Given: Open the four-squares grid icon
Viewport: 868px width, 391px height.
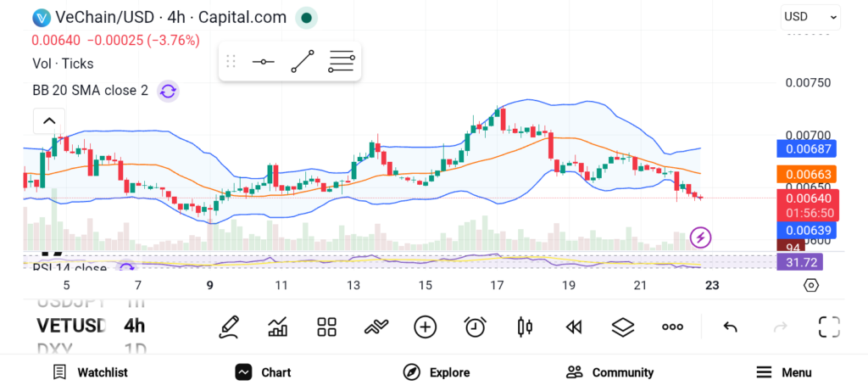Looking at the screenshot, I should pos(326,327).
